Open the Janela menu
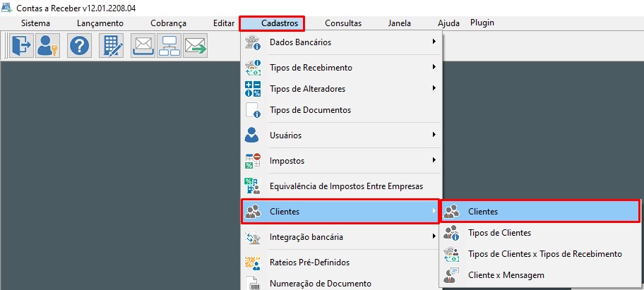 (400, 23)
